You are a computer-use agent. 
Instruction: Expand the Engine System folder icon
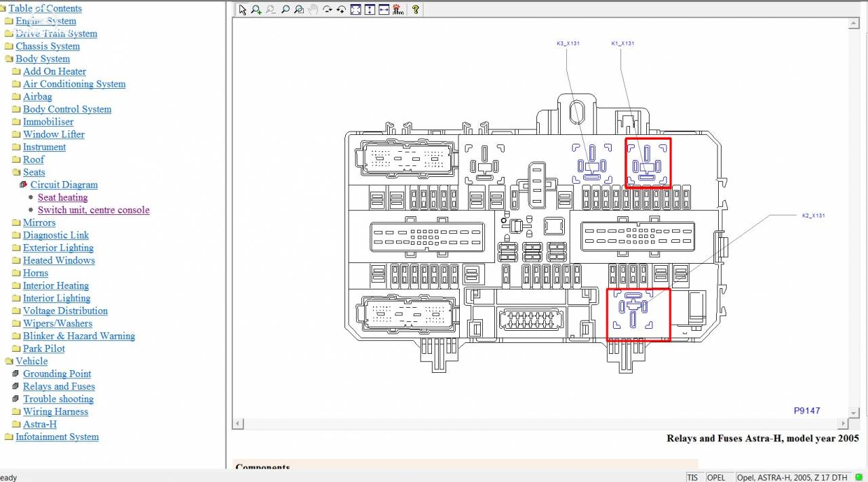coord(9,21)
